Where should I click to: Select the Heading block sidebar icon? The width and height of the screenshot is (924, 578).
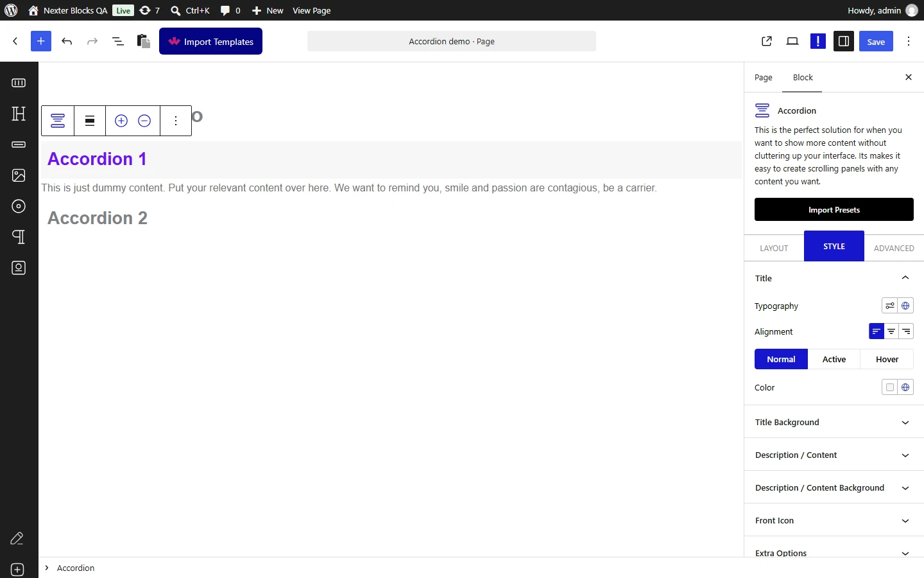click(x=19, y=114)
